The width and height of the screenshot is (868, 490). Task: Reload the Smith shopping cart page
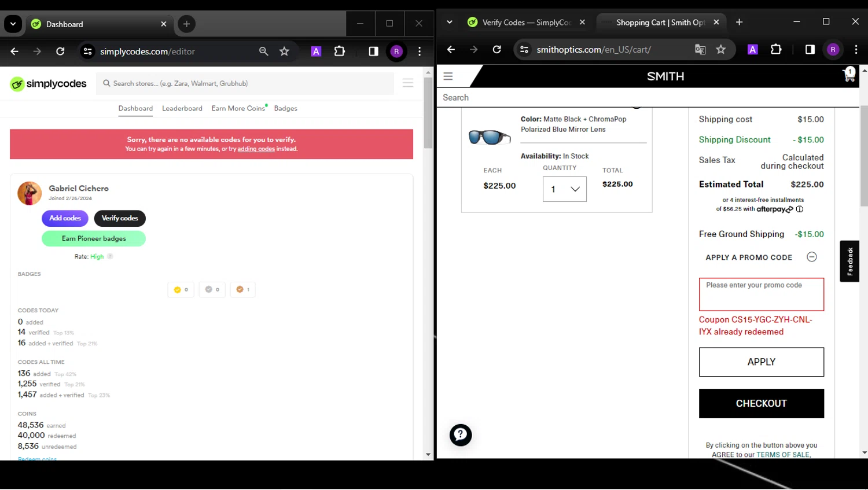pos(496,50)
